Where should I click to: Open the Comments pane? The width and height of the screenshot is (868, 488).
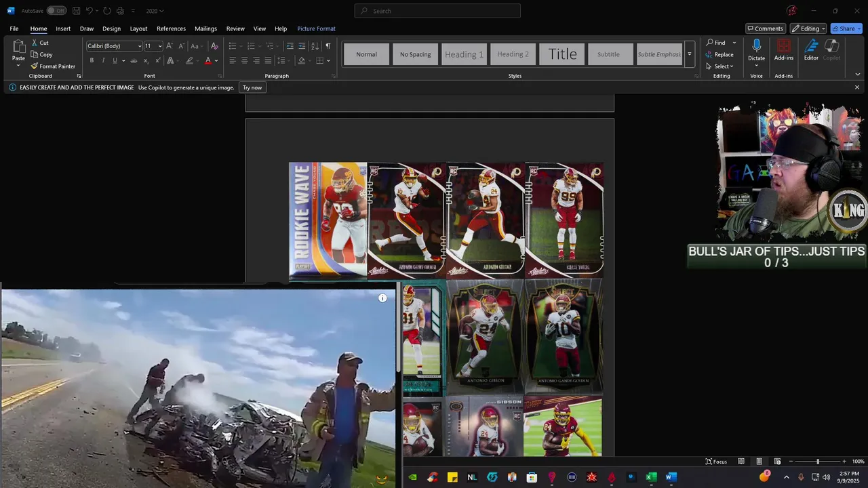765,28
